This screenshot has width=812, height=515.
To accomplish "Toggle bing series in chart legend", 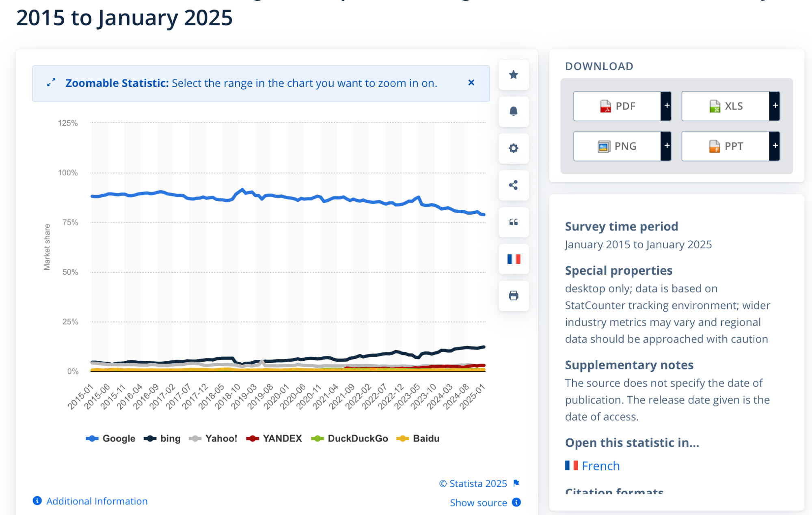I will click(170, 438).
